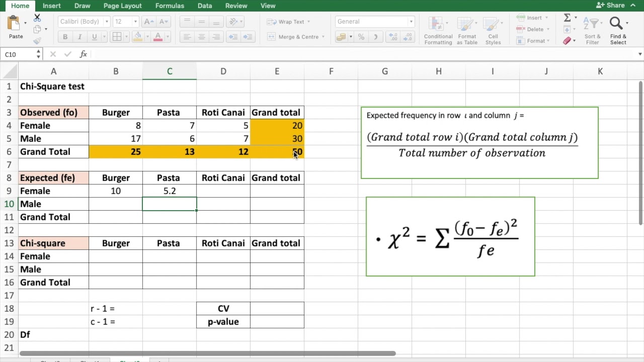The width and height of the screenshot is (644, 362).
Task: Confirm the formula bar entry with the checkmark
Action: [68, 54]
